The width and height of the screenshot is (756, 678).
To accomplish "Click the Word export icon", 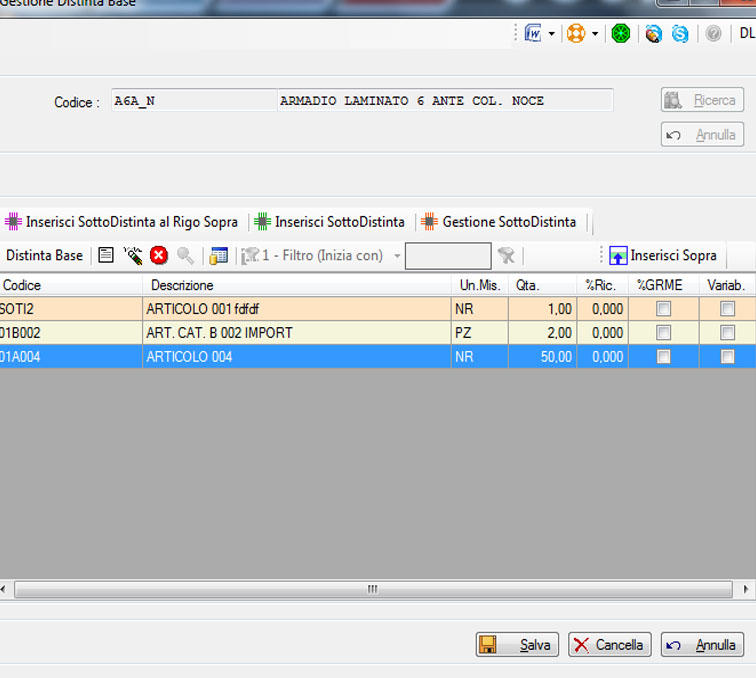I will point(533,34).
